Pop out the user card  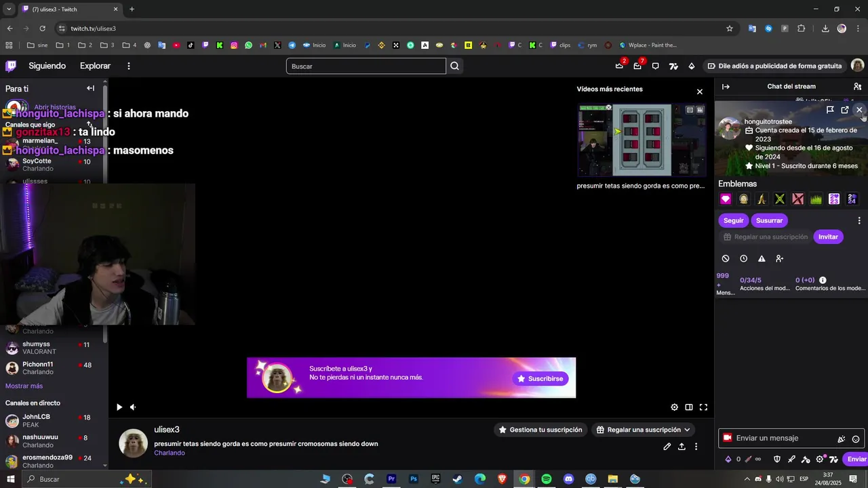845,110
